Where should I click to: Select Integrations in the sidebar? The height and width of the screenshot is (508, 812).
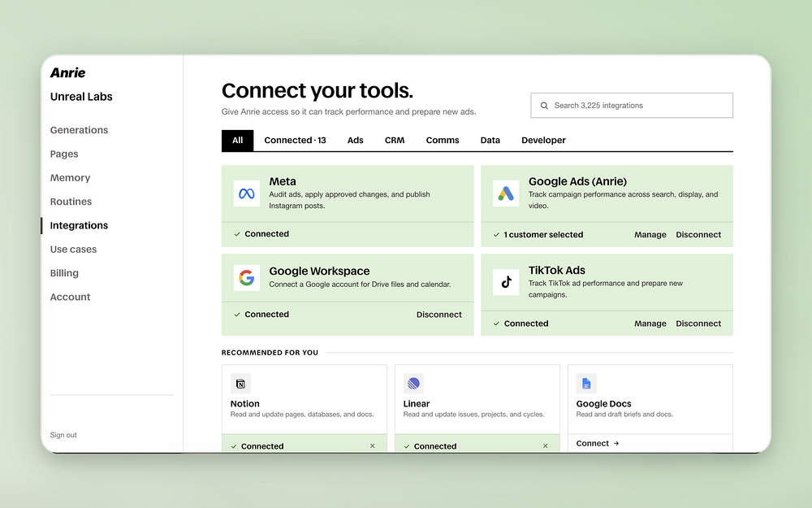[80, 225]
